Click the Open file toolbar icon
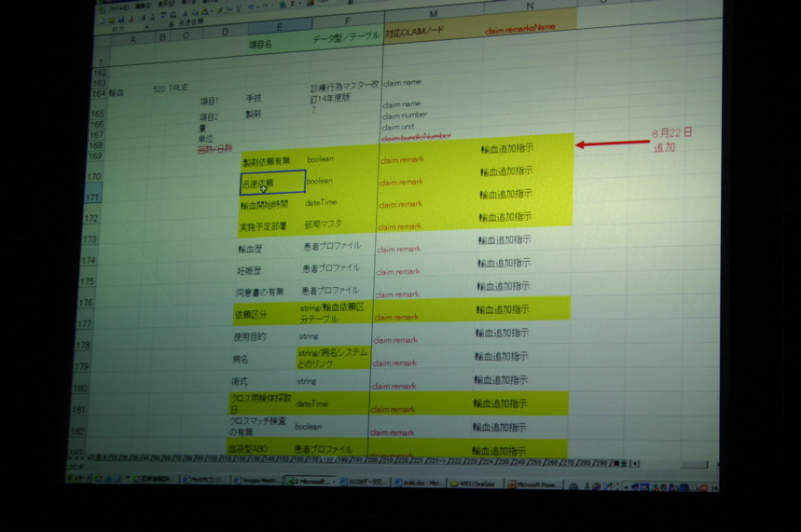This screenshot has height=532, width=801. (x=111, y=20)
